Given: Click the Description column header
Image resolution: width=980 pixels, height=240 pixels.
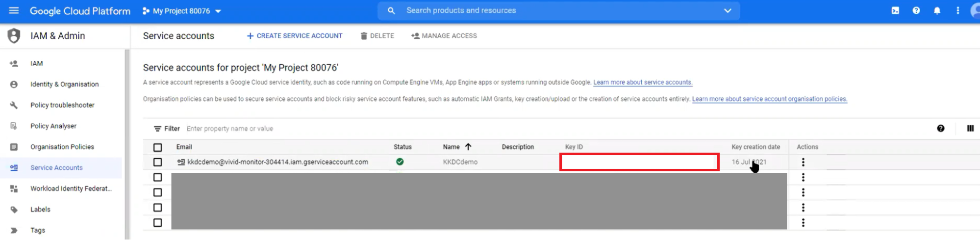Looking at the screenshot, I should click(518, 147).
